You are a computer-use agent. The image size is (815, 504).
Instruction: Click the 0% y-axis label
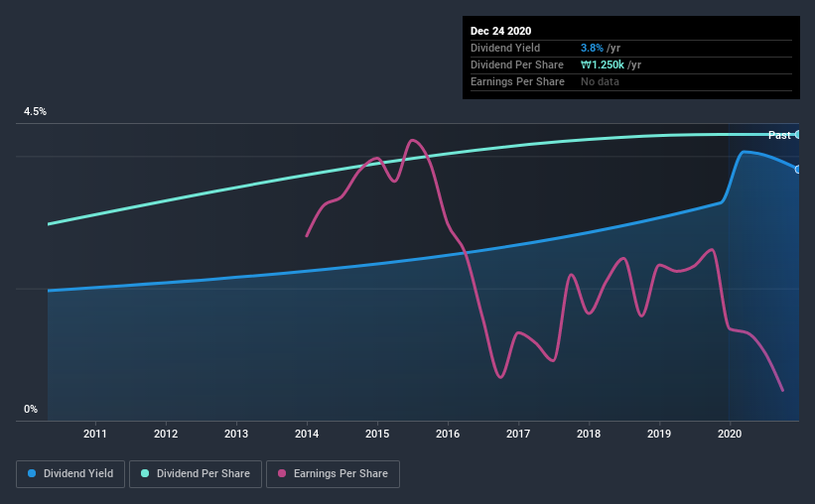[31, 410]
